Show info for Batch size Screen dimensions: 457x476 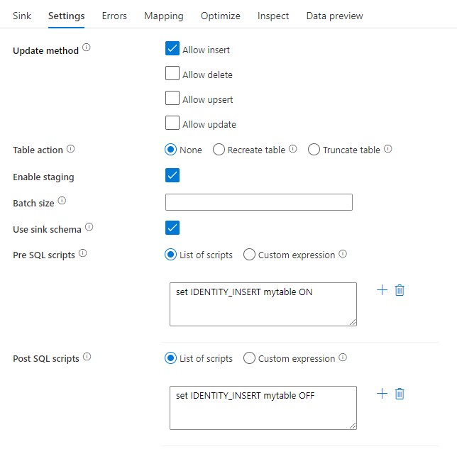62,201
